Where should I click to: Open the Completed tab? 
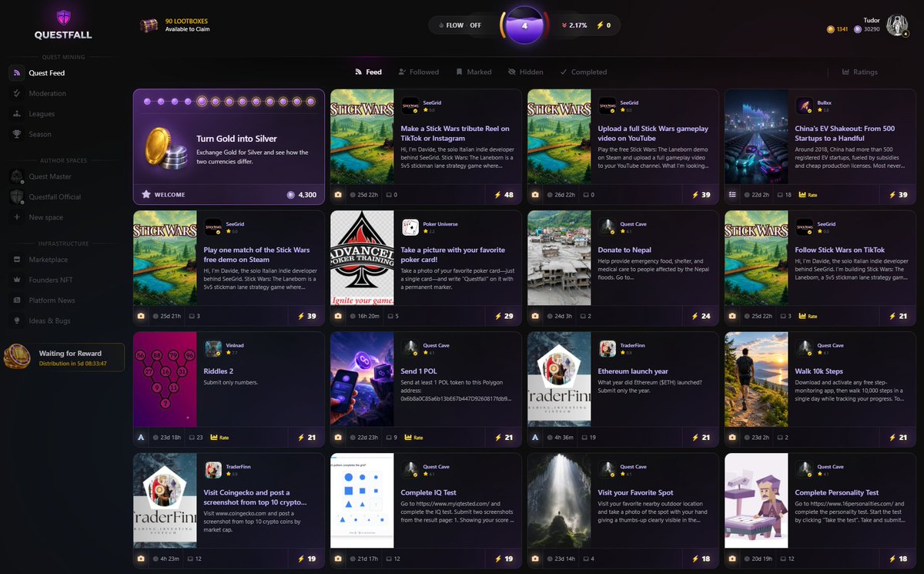(583, 72)
